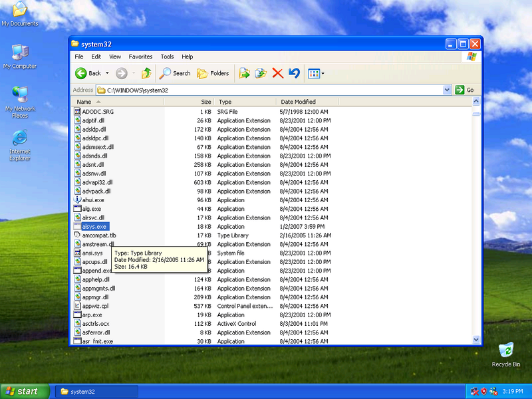This screenshot has width=532, height=399.
Task: Click the system tray clock showing 3:19 PM
Action: (513, 392)
